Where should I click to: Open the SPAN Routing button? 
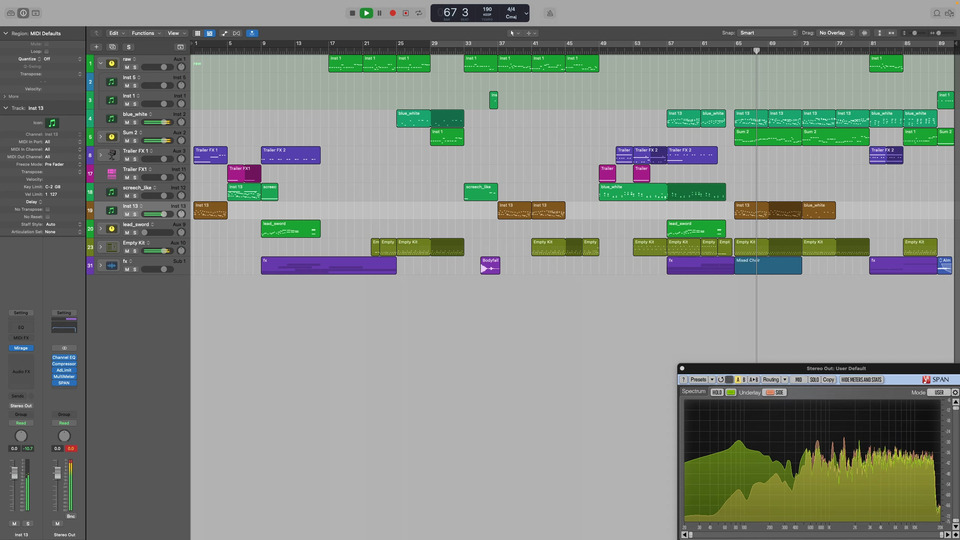(x=771, y=380)
